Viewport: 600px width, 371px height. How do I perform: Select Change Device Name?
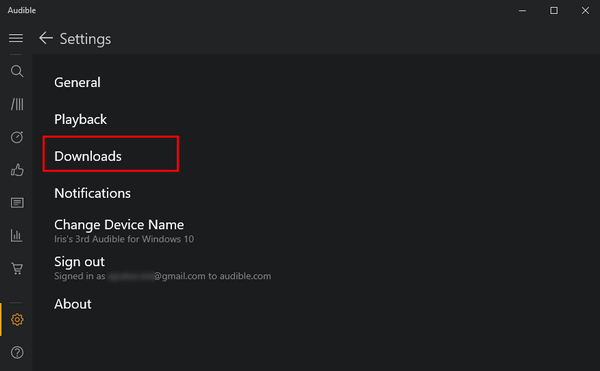tap(119, 225)
